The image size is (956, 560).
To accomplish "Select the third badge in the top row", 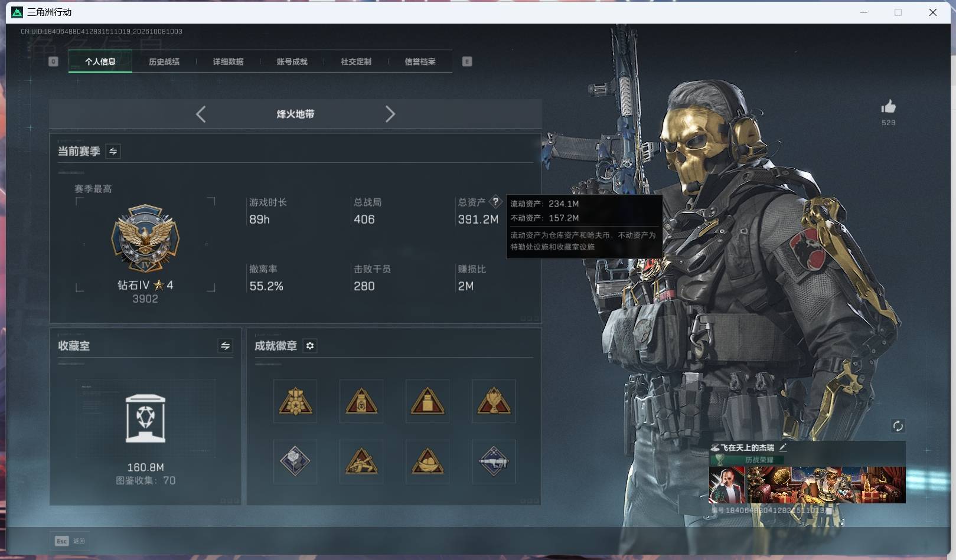I will (428, 401).
